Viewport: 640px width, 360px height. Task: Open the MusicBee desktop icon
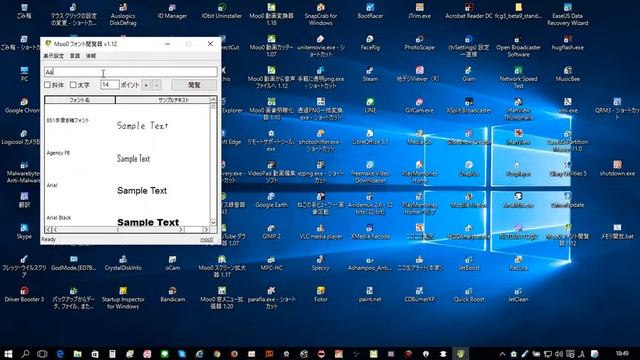pos(567,75)
